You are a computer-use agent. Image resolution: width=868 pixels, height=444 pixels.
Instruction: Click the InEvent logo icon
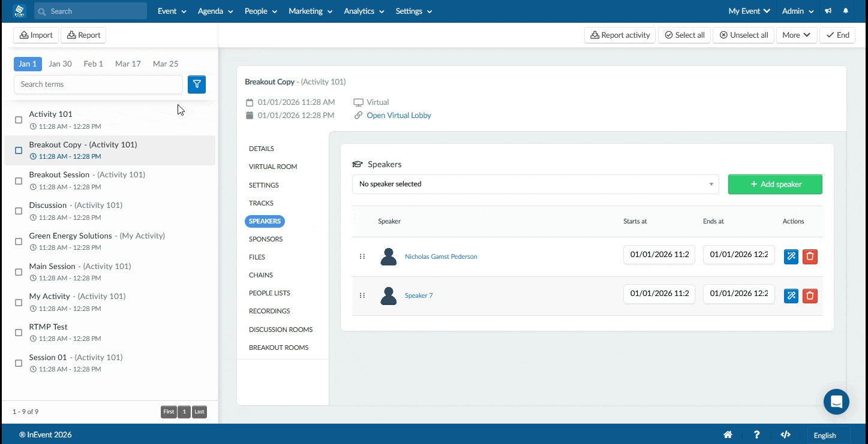pos(19,11)
